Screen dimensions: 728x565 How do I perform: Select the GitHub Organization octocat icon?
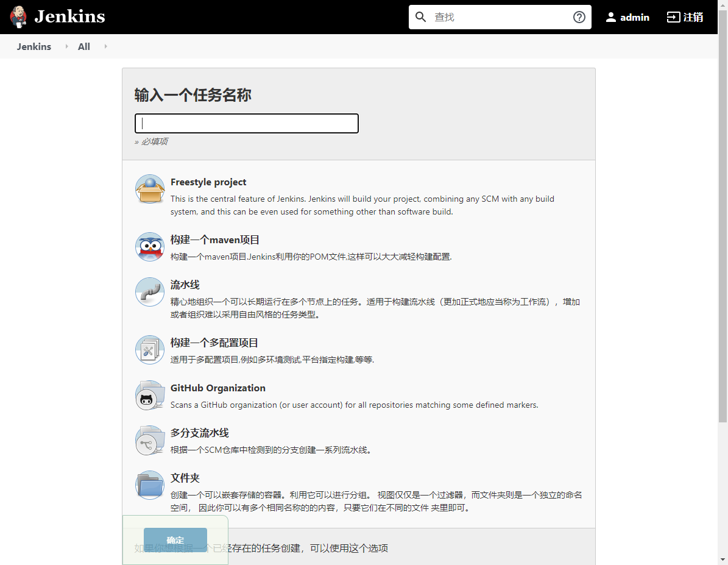[x=150, y=395]
